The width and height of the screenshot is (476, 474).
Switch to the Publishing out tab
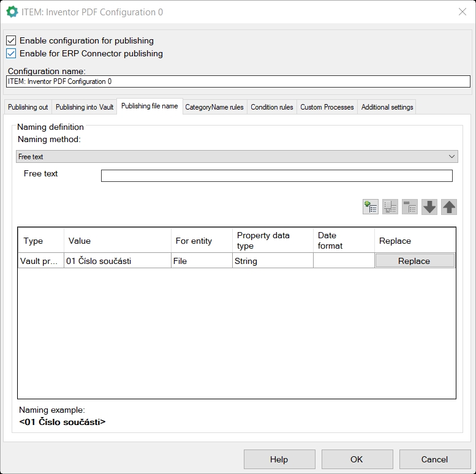[28, 107]
